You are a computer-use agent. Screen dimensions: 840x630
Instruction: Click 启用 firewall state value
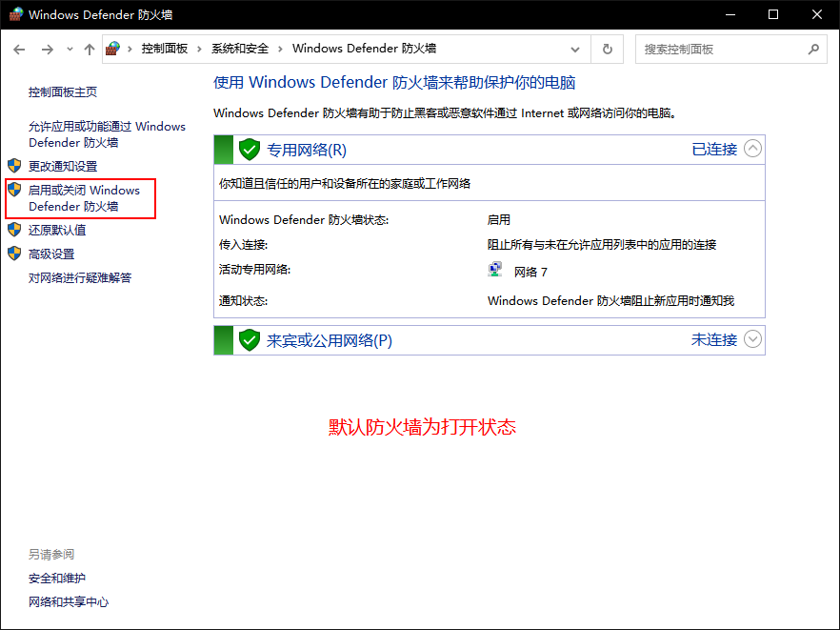point(499,220)
